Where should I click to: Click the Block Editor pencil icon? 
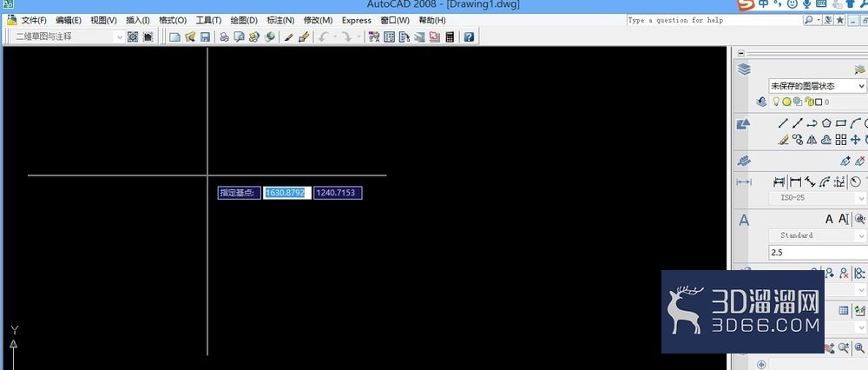point(303,37)
